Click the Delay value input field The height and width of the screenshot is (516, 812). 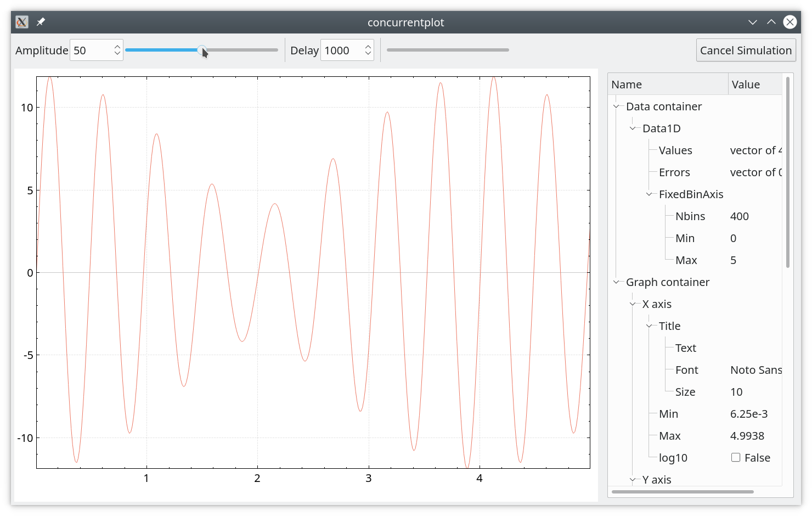[x=342, y=50]
